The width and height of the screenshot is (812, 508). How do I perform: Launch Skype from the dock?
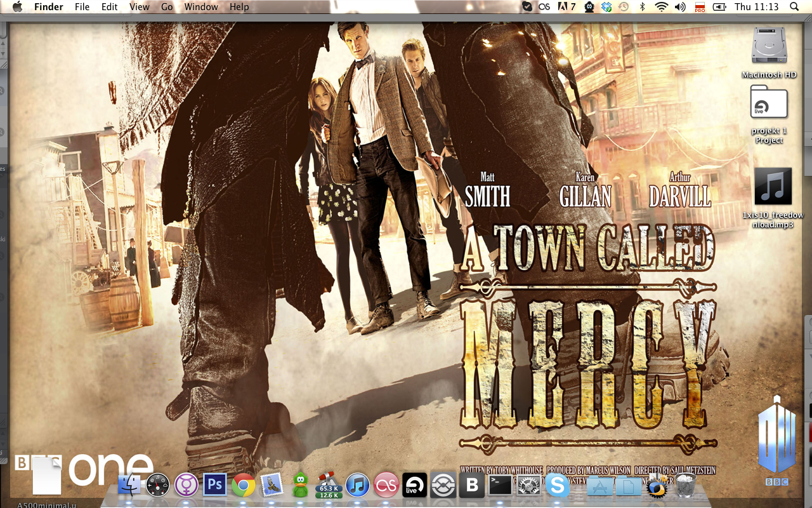click(558, 486)
